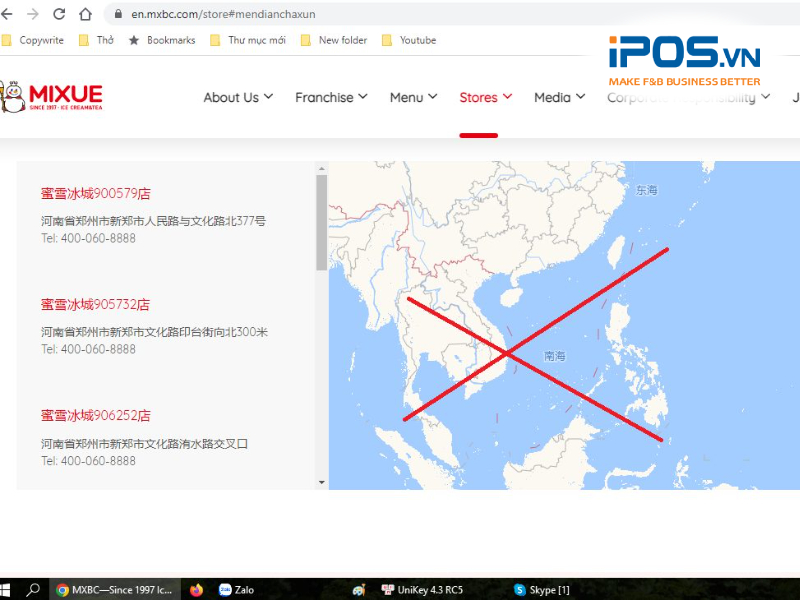Open the Menu navigation item

(x=413, y=97)
